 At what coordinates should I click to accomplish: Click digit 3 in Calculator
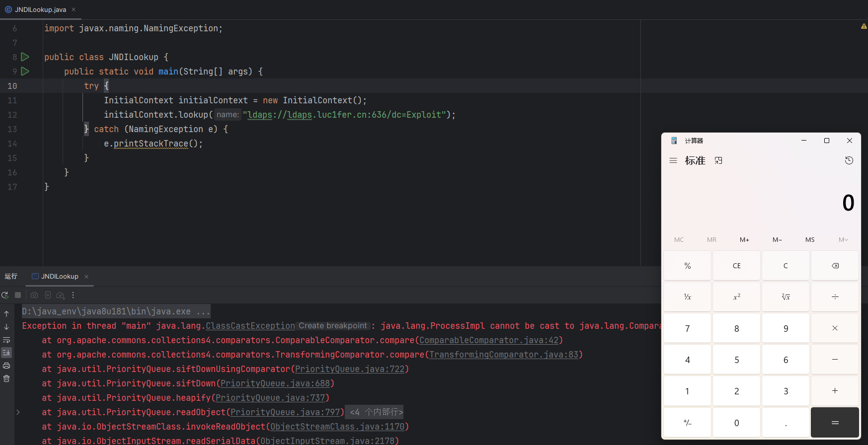pos(786,391)
